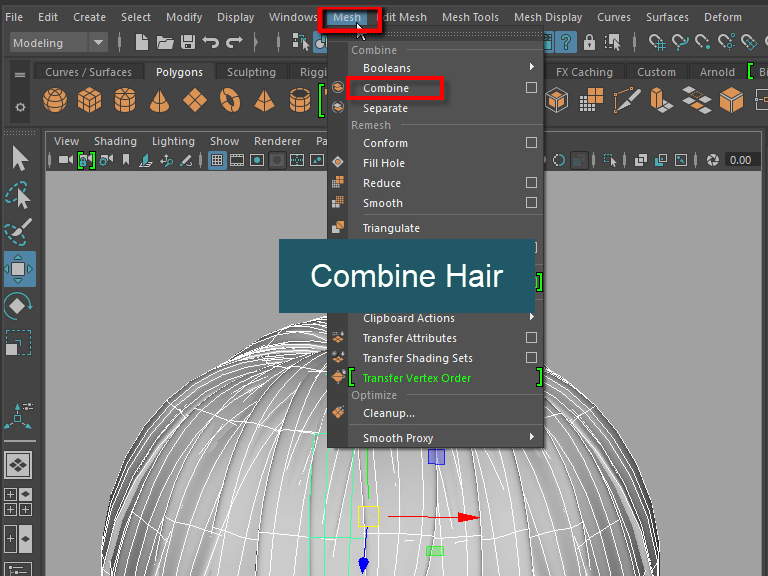The image size is (768, 576).
Task: Open the Modeling workspace dropdown
Action: (x=58, y=43)
